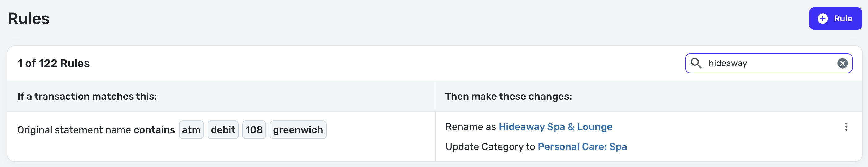Click the '1 of 122 Rules' count

click(x=53, y=63)
